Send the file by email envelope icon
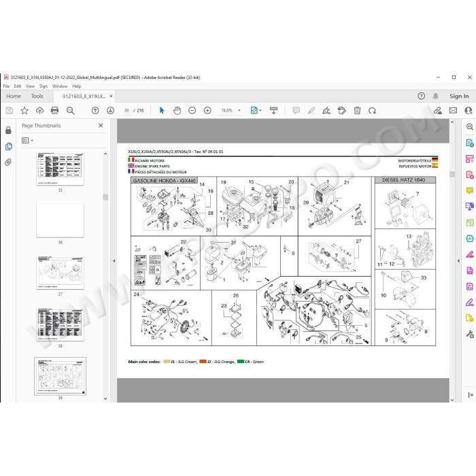Image resolution: width=476 pixels, height=476 pixels. (x=454, y=110)
